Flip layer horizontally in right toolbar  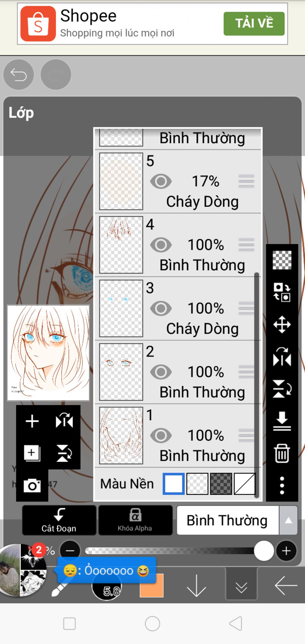point(282,357)
